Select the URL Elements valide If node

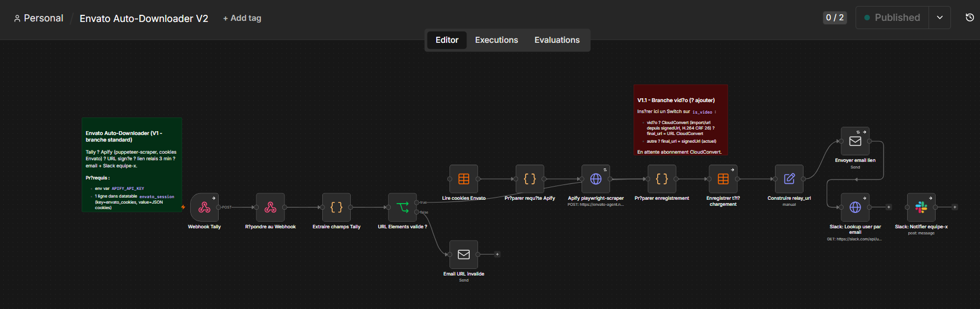[402, 207]
